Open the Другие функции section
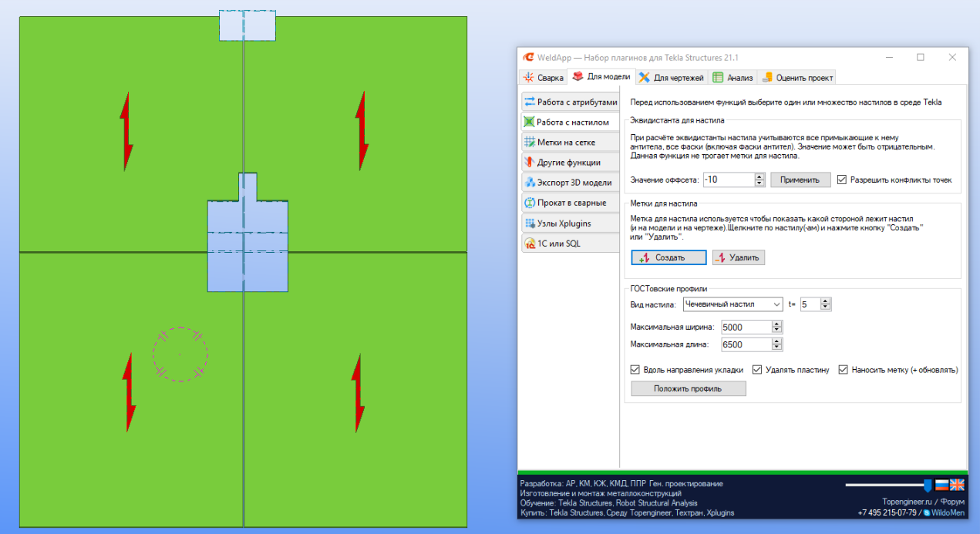Viewport: 980px width, 534px height. [571, 163]
